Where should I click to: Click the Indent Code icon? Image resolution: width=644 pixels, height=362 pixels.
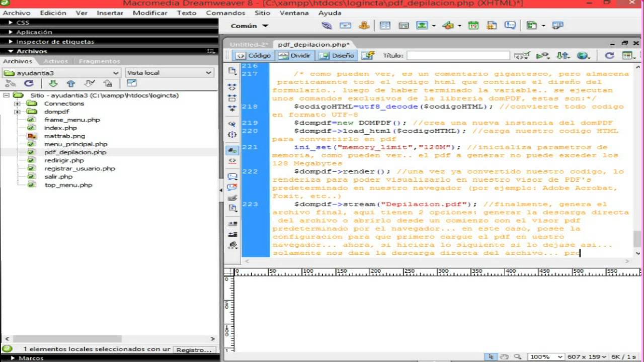[232, 224]
